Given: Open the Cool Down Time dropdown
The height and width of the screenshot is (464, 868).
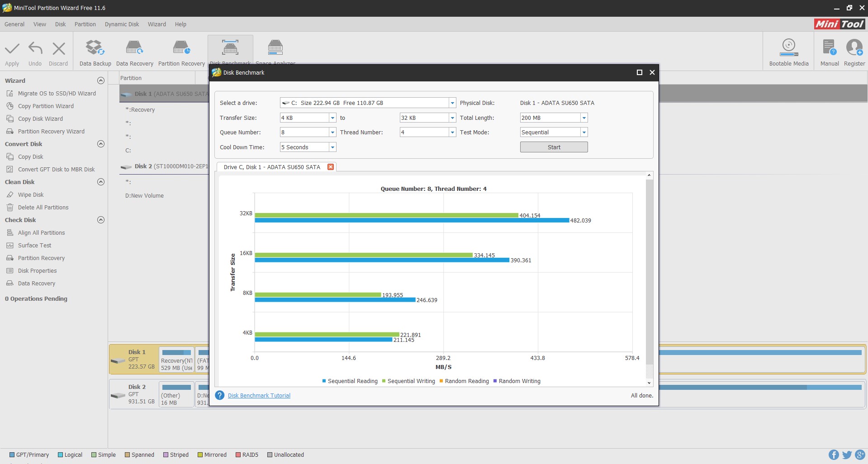Looking at the screenshot, I should 332,147.
